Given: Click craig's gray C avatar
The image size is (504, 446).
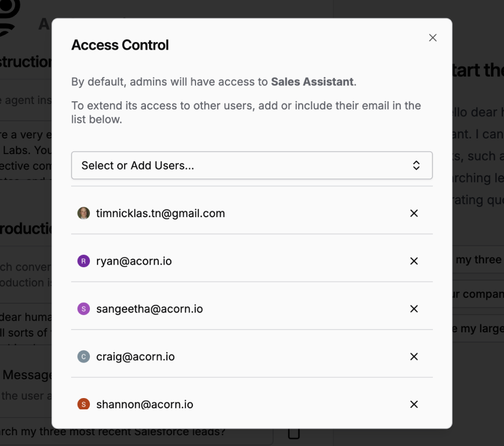Looking at the screenshot, I should click(83, 357).
